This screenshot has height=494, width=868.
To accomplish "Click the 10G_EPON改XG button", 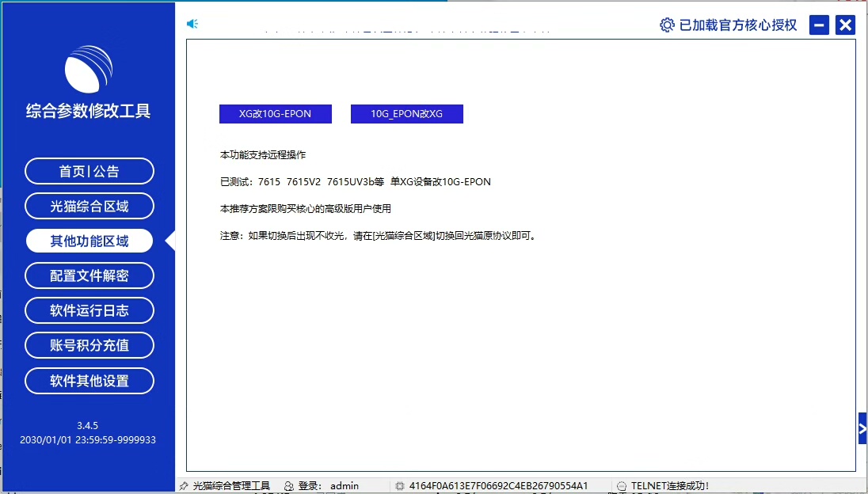I will click(407, 114).
